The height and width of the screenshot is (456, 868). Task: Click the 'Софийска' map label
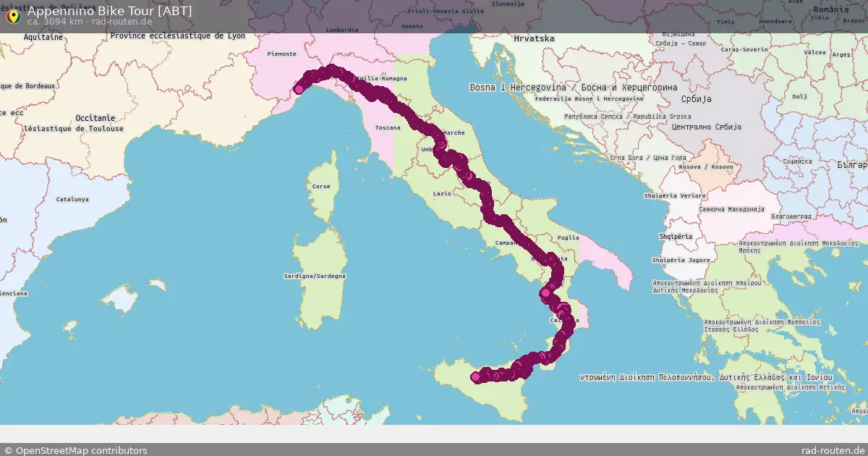pyautogui.click(x=796, y=161)
